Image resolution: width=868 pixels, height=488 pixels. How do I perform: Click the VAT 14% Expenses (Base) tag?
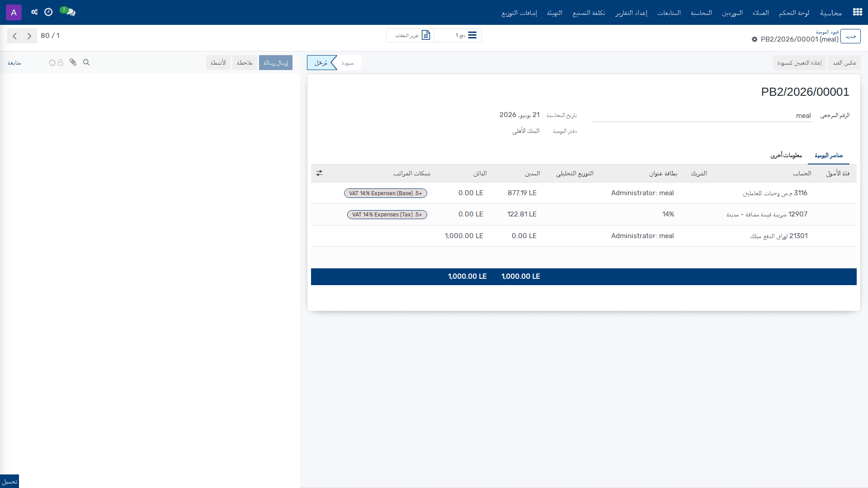(x=386, y=193)
